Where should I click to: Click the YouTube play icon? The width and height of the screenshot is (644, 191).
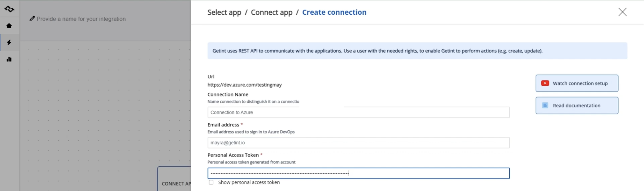click(545, 83)
